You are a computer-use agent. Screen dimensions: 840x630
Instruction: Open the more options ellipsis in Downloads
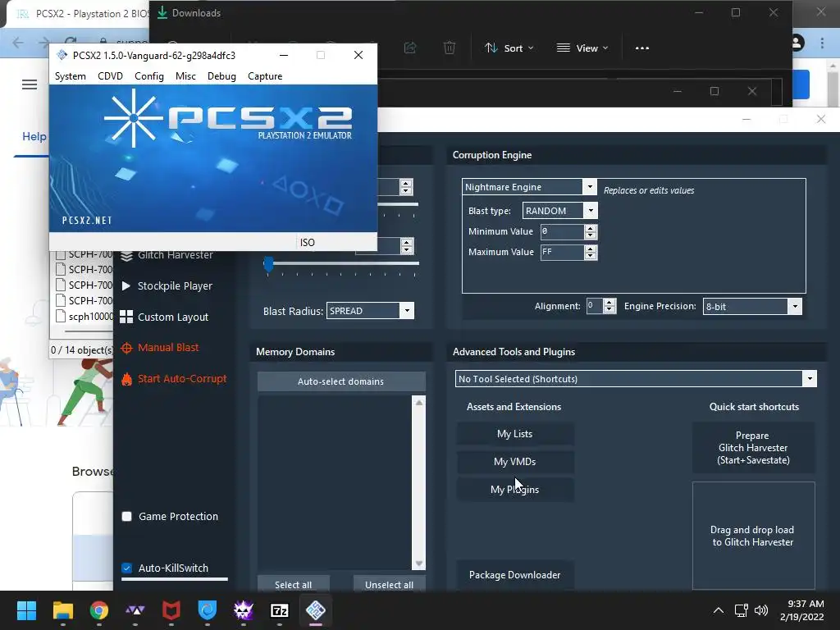[641, 48]
